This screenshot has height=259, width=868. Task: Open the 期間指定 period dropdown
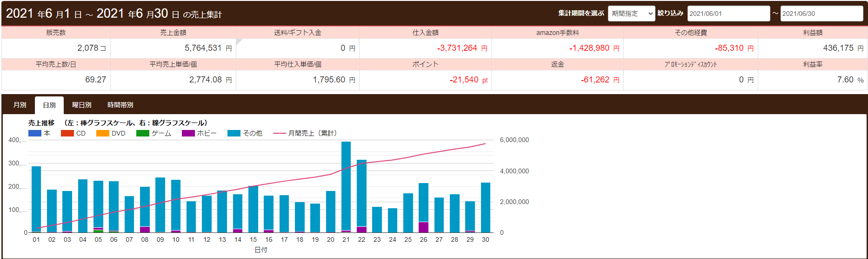click(631, 14)
